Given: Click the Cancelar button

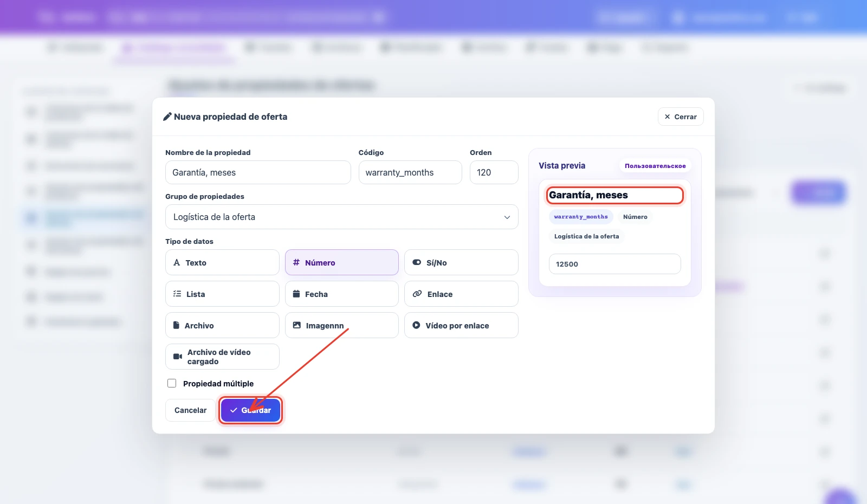Looking at the screenshot, I should 190,410.
